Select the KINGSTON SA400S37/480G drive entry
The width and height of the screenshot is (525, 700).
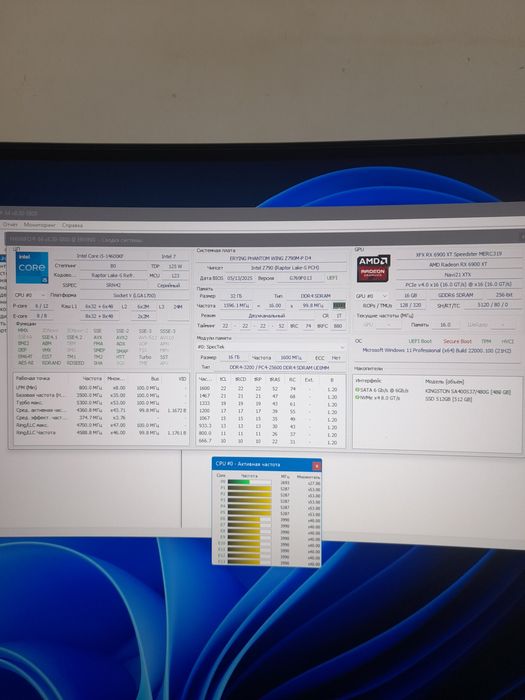(467, 392)
